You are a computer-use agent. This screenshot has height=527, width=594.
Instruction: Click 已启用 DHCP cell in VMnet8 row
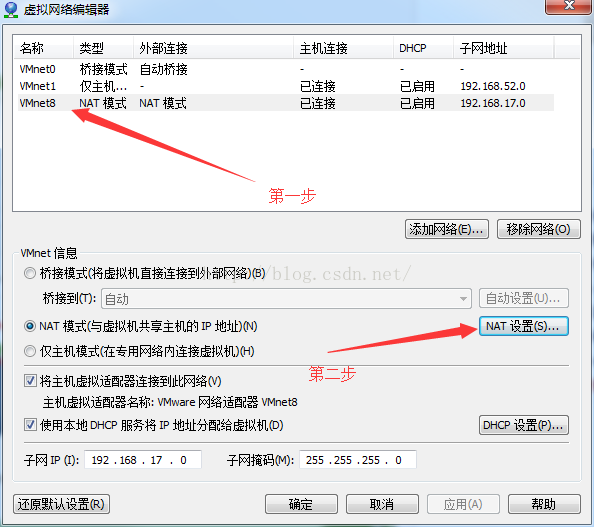click(417, 103)
